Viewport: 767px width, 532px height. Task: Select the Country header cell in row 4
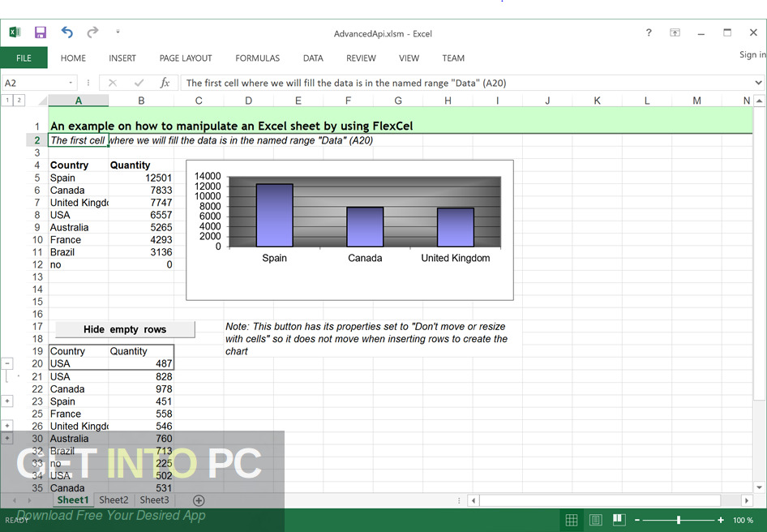pyautogui.click(x=79, y=165)
